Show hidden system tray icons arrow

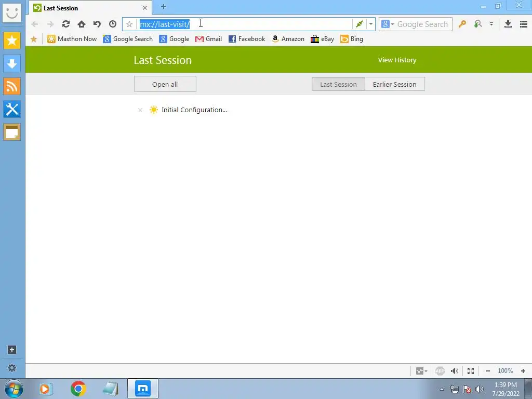click(x=442, y=389)
